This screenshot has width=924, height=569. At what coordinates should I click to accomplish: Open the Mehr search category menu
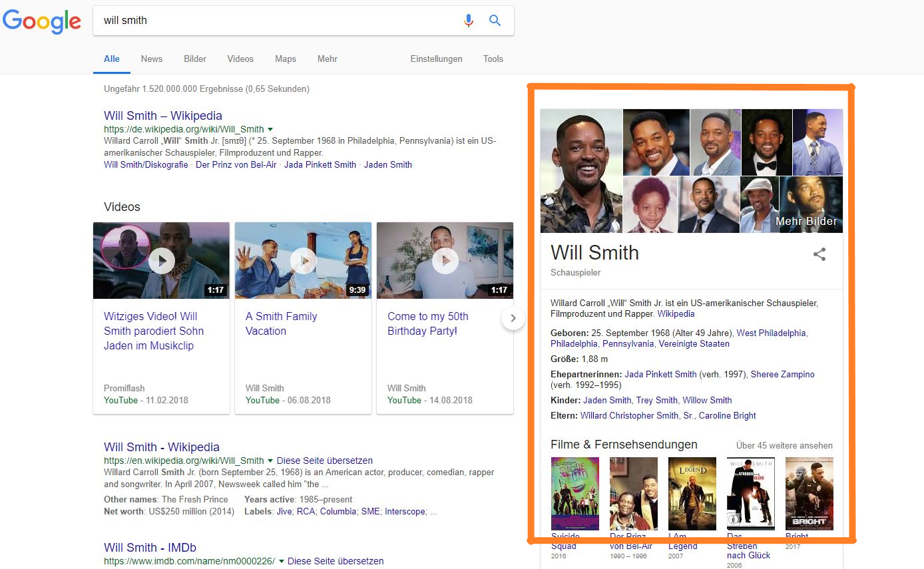point(328,59)
